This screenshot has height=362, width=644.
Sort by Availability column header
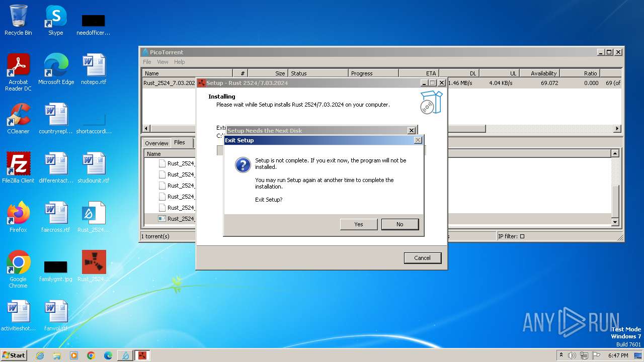(x=539, y=73)
